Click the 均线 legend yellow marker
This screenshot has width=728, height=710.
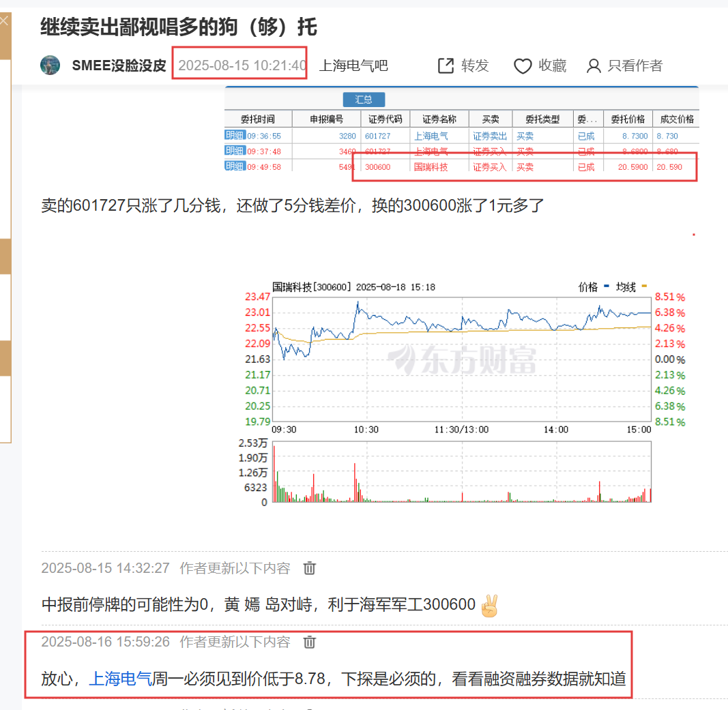point(644,286)
